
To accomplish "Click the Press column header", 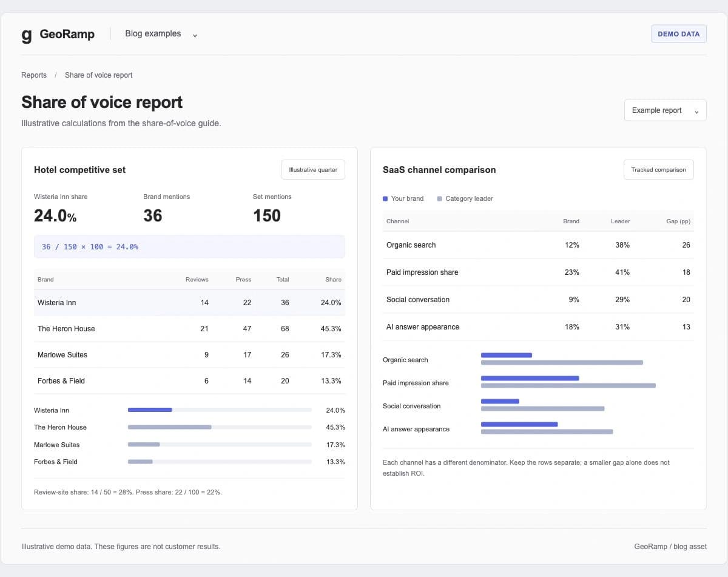I will pos(243,280).
